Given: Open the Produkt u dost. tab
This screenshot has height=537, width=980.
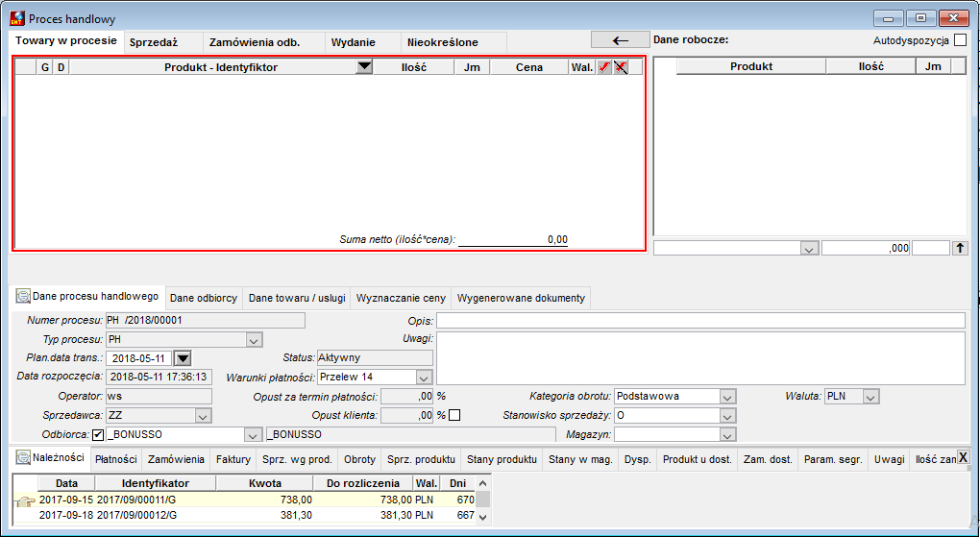Looking at the screenshot, I should coord(697,459).
